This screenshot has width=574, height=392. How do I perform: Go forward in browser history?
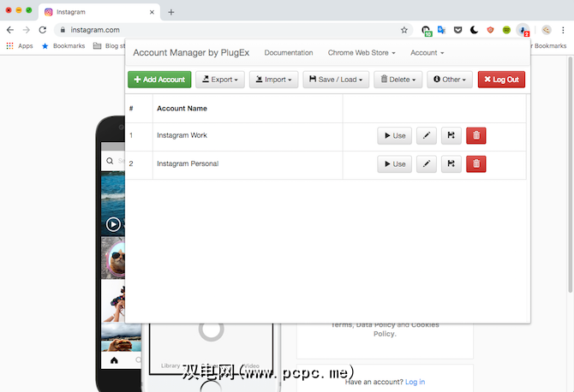tap(27, 30)
